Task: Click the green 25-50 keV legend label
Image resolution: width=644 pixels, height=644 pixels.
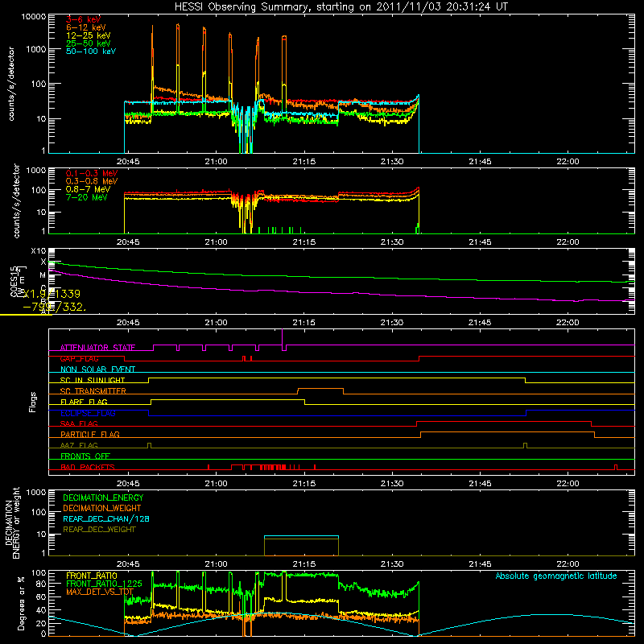Action: (89, 43)
